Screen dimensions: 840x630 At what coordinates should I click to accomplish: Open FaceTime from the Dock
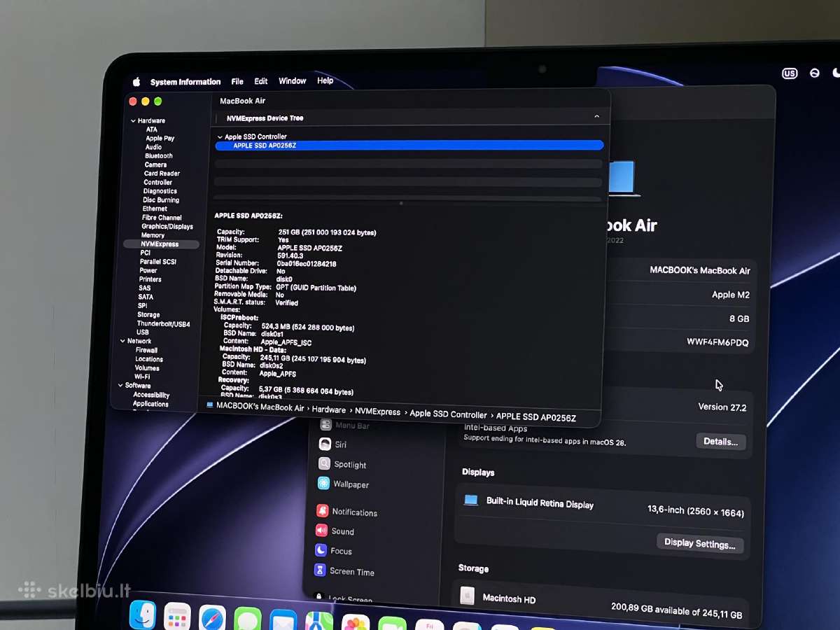[392, 624]
